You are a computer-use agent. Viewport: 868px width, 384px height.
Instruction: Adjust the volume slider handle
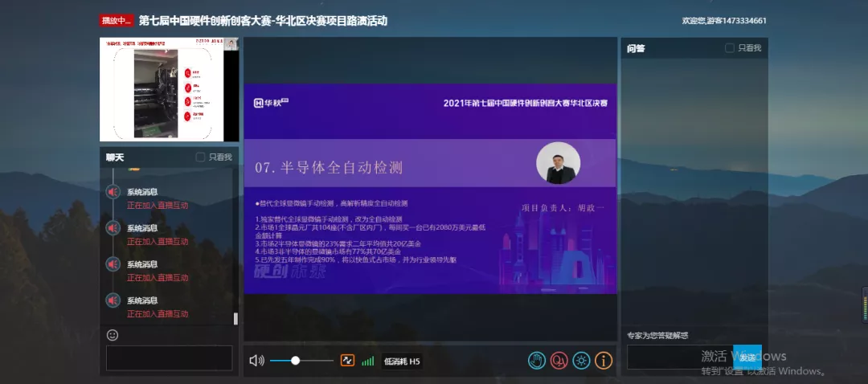click(x=296, y=361)
